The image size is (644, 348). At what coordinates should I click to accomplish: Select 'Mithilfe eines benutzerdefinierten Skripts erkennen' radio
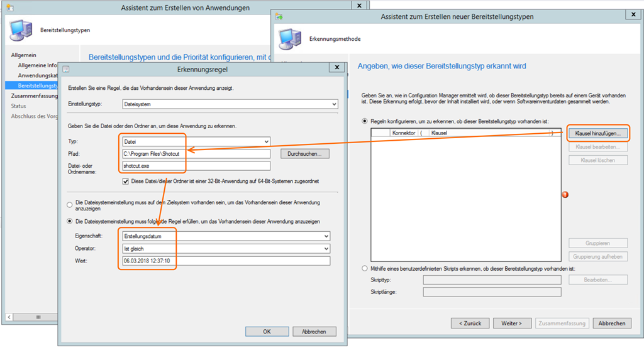(365, 268)
